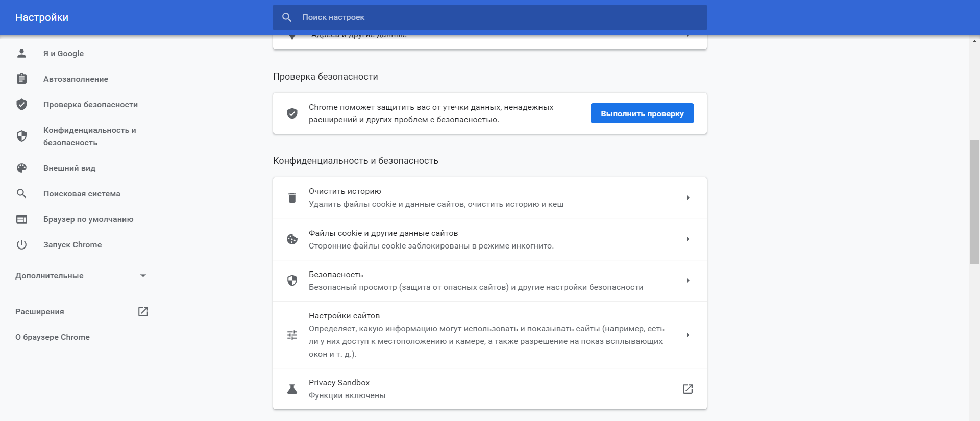Click the sliders icon in Настройки сайтов row
The image size is (980, 421).
pyautogui.click(x=292, y=335)
